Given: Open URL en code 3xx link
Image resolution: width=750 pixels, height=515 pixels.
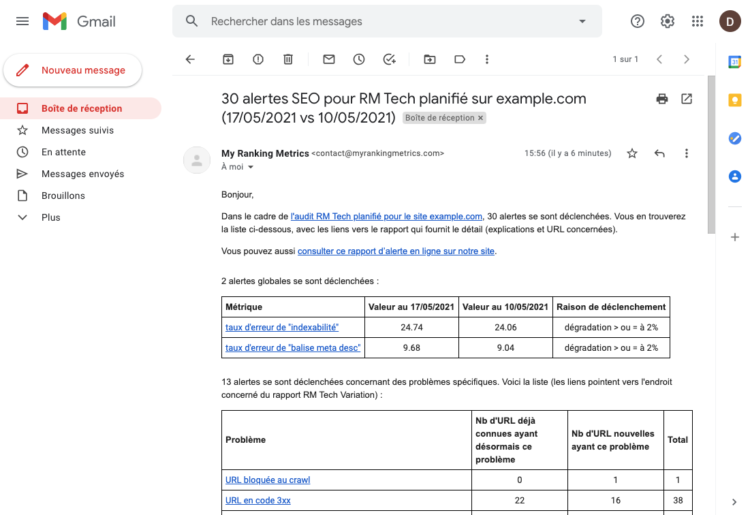Looking at the screenshot, I should (258, 501).
